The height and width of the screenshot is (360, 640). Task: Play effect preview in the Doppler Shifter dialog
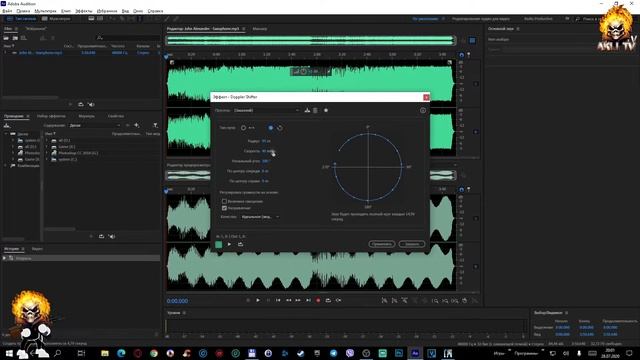click(x=229, y=244)
